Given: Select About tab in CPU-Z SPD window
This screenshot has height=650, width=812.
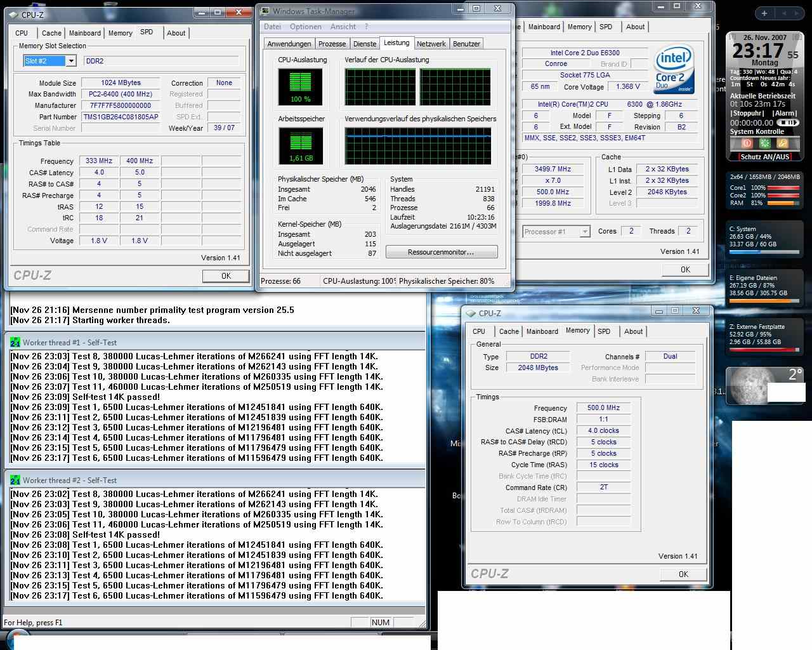Looking at the screenshot, I should pos(176,33).
